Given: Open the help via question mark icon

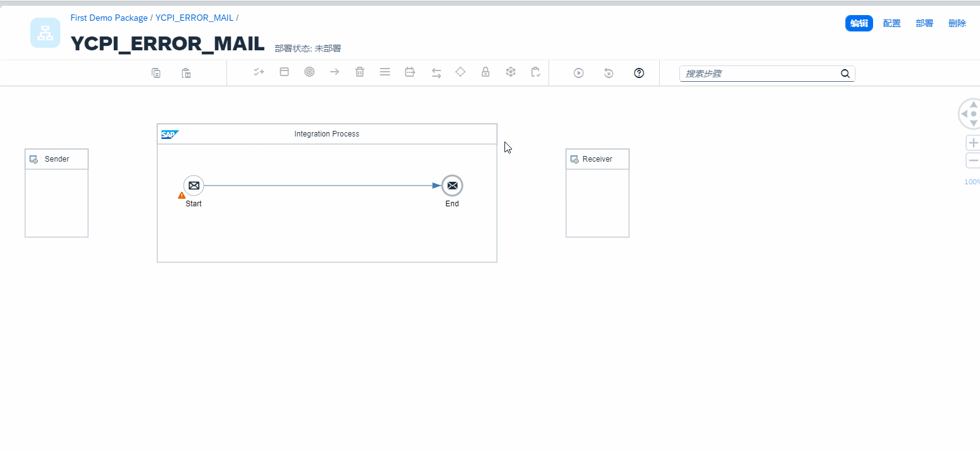Looking at the screenshot, I should (x=638, y=73).
